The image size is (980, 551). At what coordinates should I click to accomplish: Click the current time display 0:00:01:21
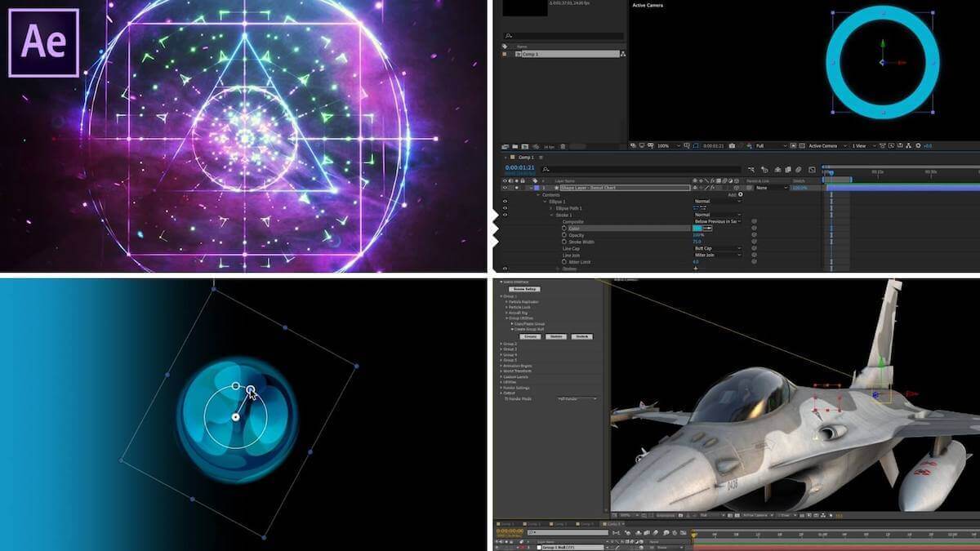[520, 167]
